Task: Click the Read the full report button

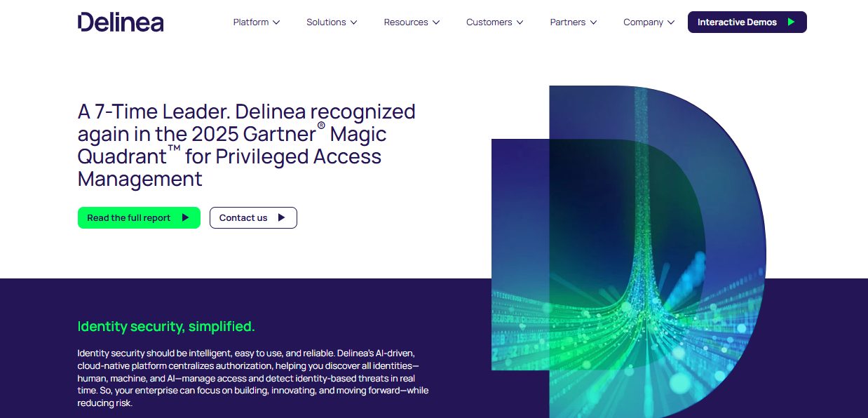Action: tap(139, 217)
